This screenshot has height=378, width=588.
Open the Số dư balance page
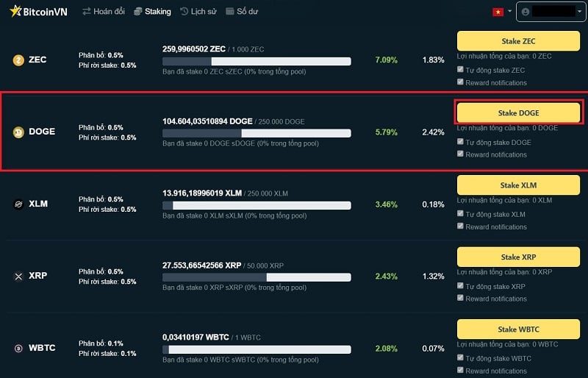pyautogui.click(x=242, y=12)
